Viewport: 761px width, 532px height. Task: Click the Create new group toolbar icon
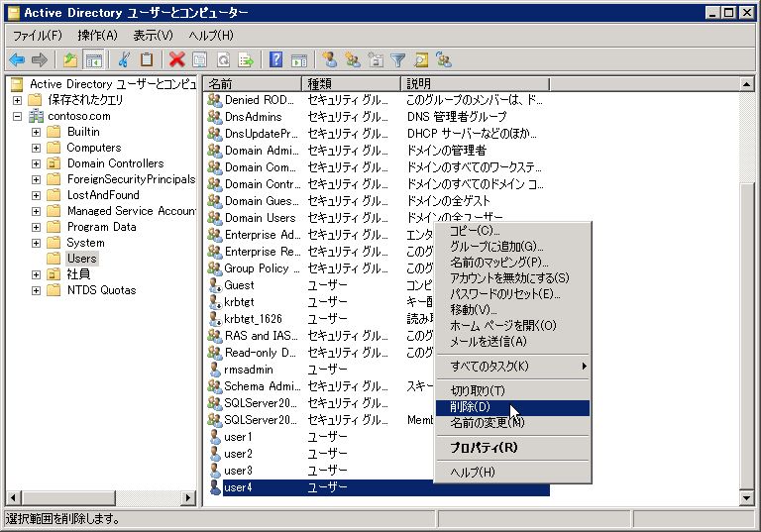pos(353,60)
